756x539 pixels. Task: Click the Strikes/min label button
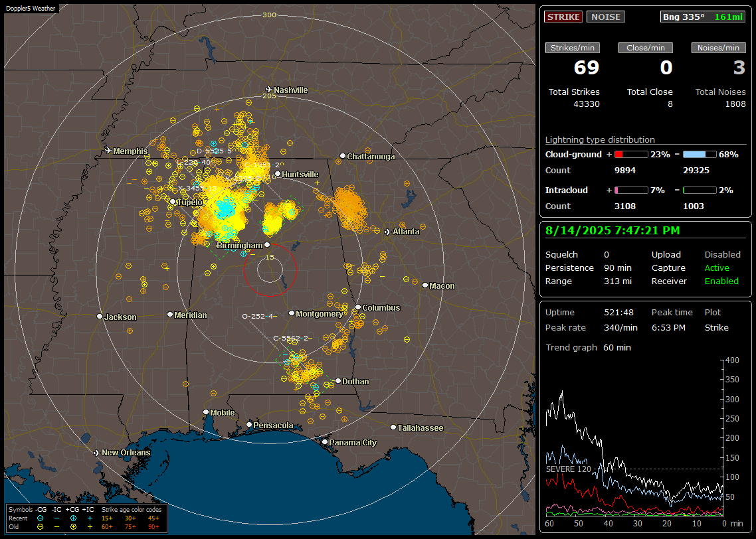[572, 48]
